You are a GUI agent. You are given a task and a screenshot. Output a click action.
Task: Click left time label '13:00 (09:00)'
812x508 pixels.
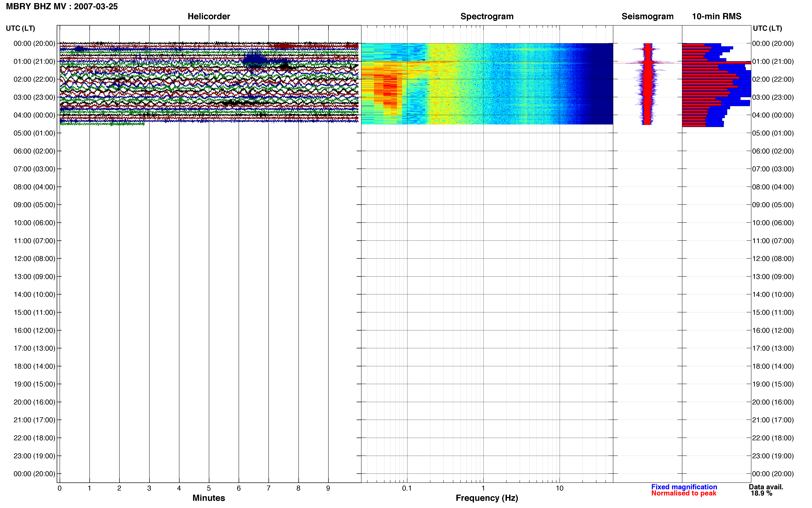34,277
